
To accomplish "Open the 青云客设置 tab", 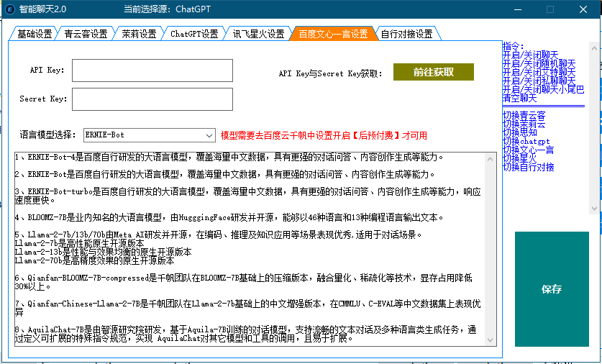I will click(x=86, y=34).
